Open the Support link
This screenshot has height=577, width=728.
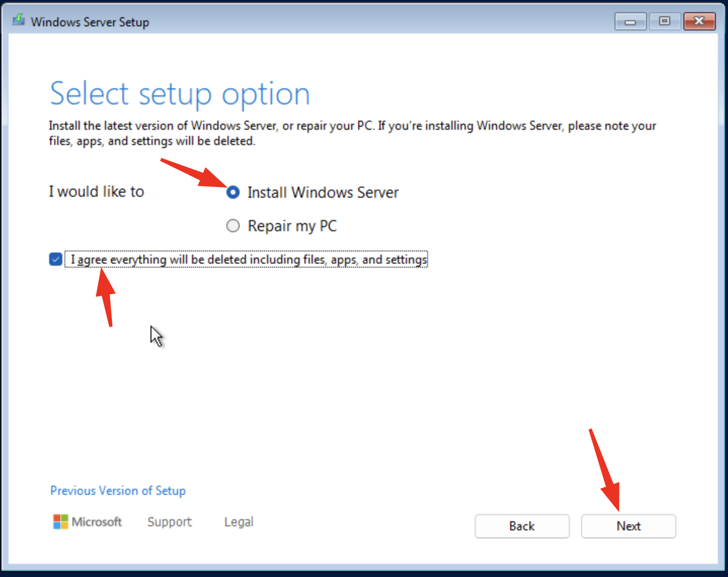(169, 522)
